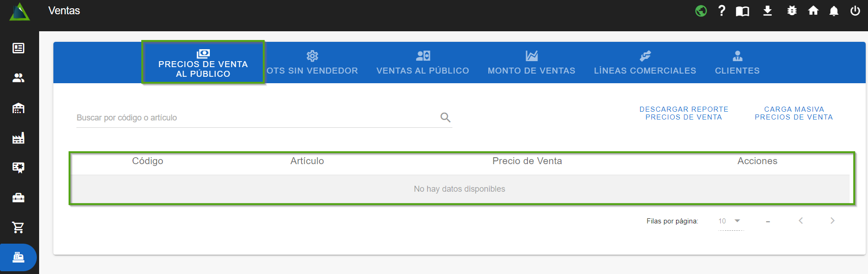Click Descargar Reporte Precios de Venta
This screenshot has height=274, width=868.
point(683,113)
